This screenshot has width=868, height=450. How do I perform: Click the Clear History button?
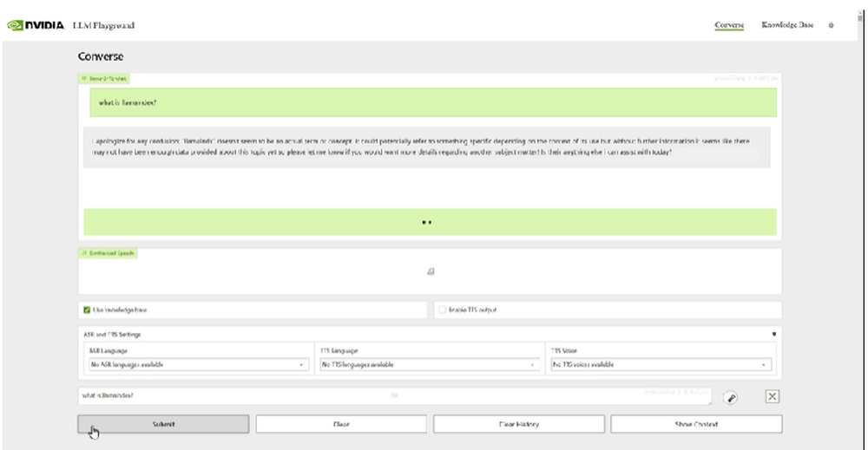coord(519,424)
